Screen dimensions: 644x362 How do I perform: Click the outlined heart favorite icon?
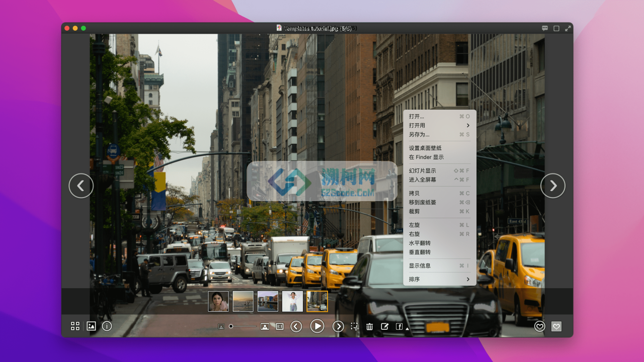[539, 326]
